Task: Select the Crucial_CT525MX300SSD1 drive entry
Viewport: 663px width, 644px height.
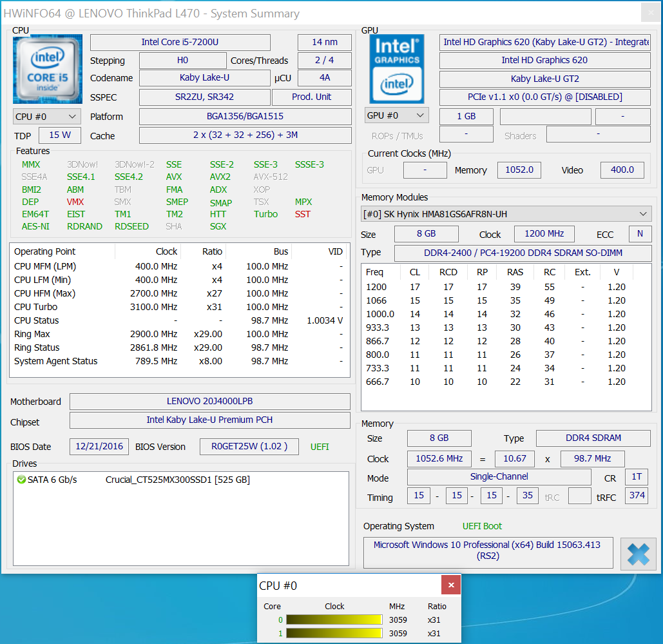Action: tap(178, 480)
